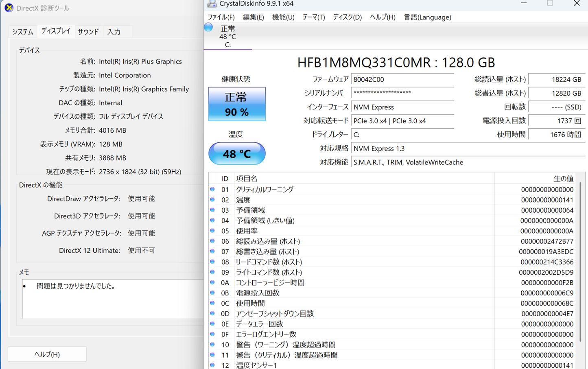Open the ディスク(D) menu
Viewport: 588px width, 369px height.
[347, 17]
